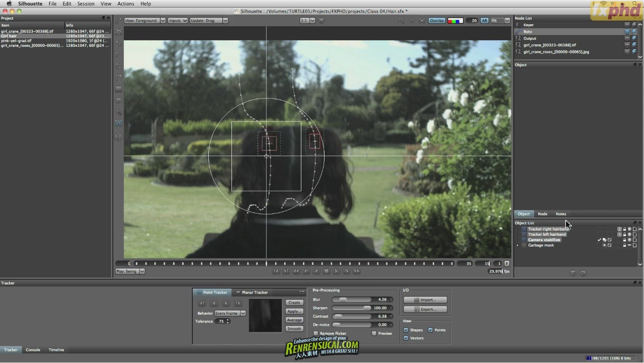644x363 pixels.
Task: Click the Export... button in I/O
Action: point(426,309)
